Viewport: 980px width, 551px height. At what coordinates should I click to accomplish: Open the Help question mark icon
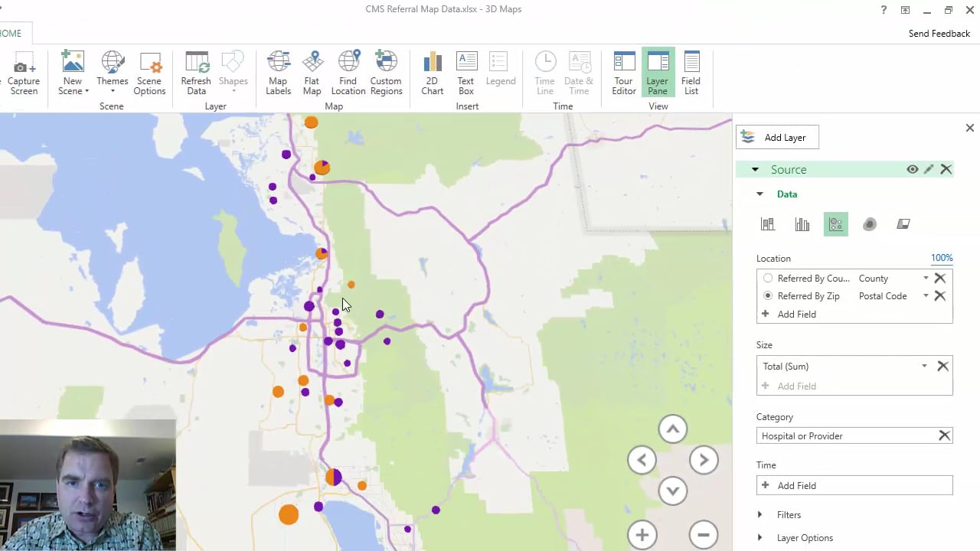(884, 10)
